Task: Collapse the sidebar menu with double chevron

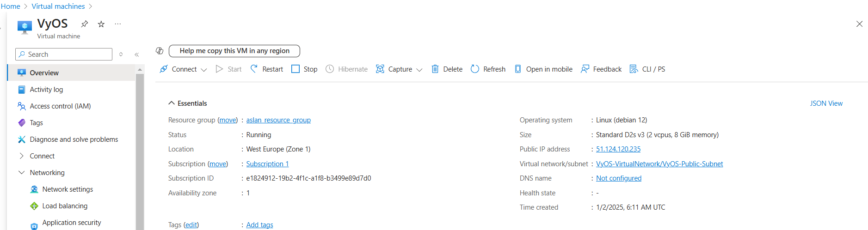Action: [x=137, y=54]
